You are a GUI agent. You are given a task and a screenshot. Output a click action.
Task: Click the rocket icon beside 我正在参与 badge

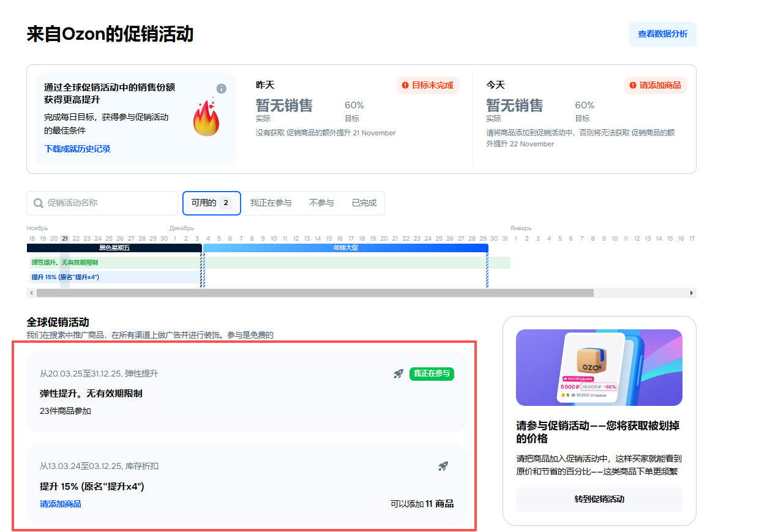[x=398, y=373]
